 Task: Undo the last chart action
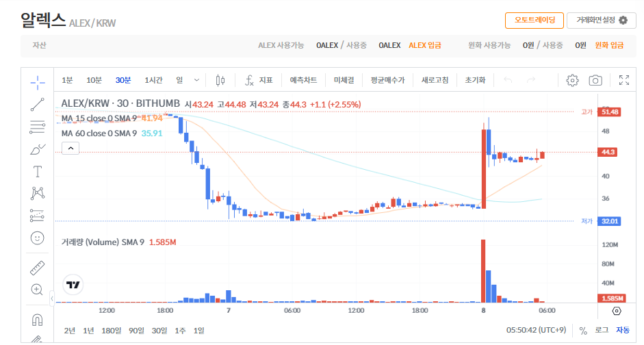coord(508,79)
